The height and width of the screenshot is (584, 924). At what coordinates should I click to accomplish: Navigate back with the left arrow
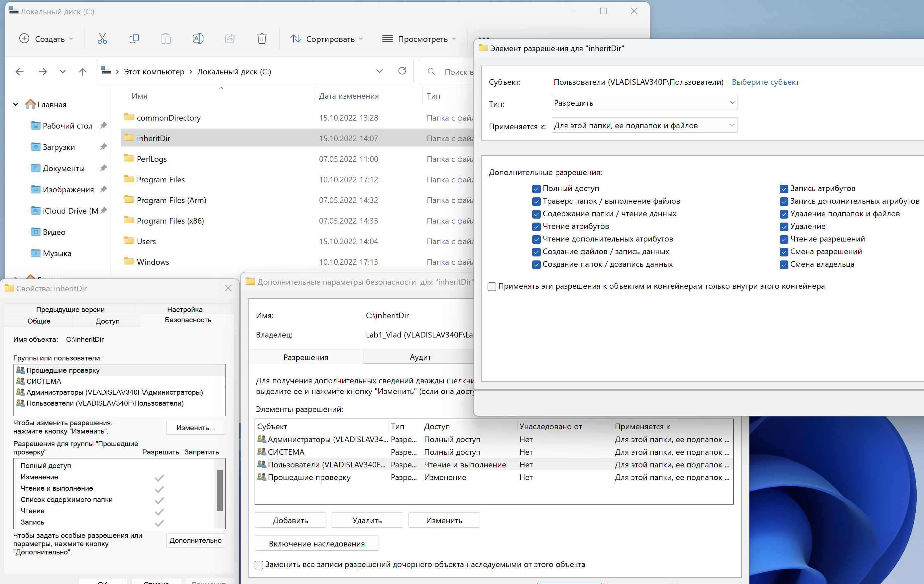[20, 72]
